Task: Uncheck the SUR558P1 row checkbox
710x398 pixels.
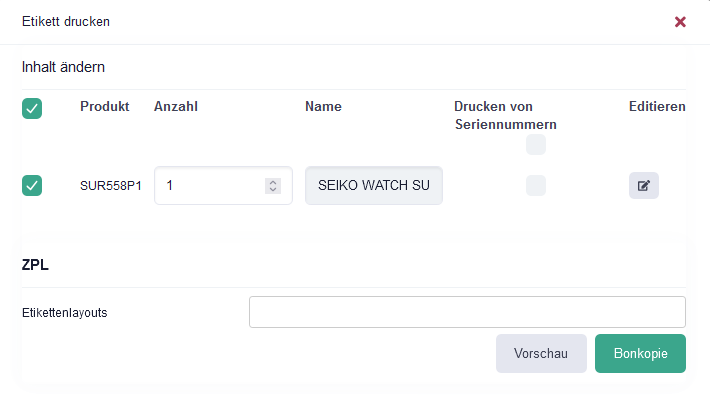Action: tap(32, 186)
